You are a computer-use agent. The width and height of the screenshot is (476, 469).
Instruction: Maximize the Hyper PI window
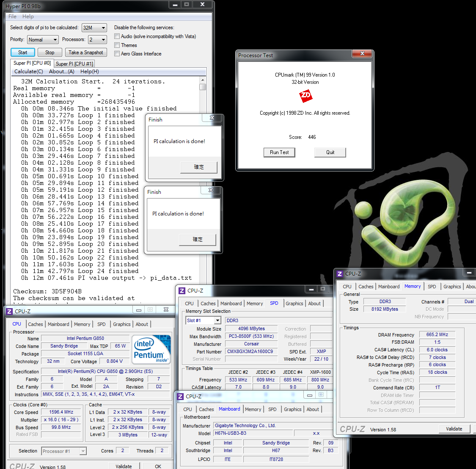click(187, 5)
